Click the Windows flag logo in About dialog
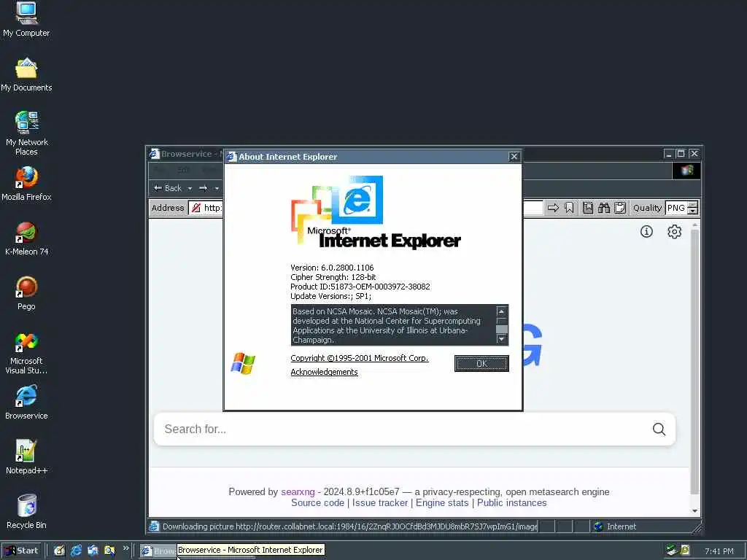 pos(243,363)
